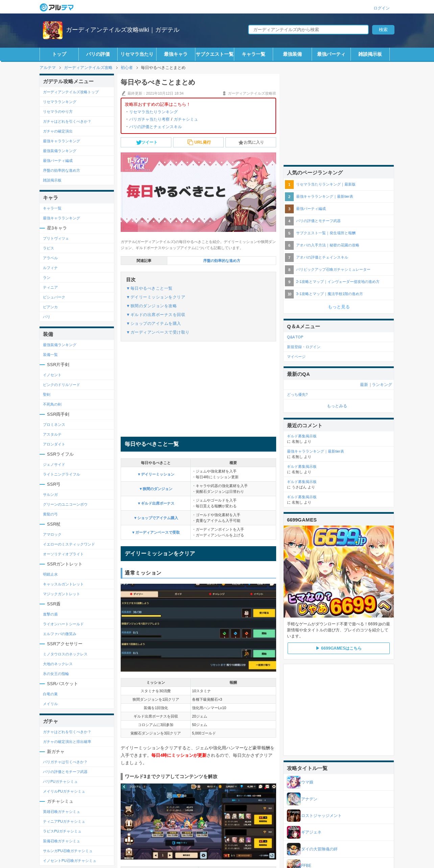The height and width of the screenshot is (868, 434).
Task: Switch to ランキング in 最新のQA
Action: tap(382, 385)
